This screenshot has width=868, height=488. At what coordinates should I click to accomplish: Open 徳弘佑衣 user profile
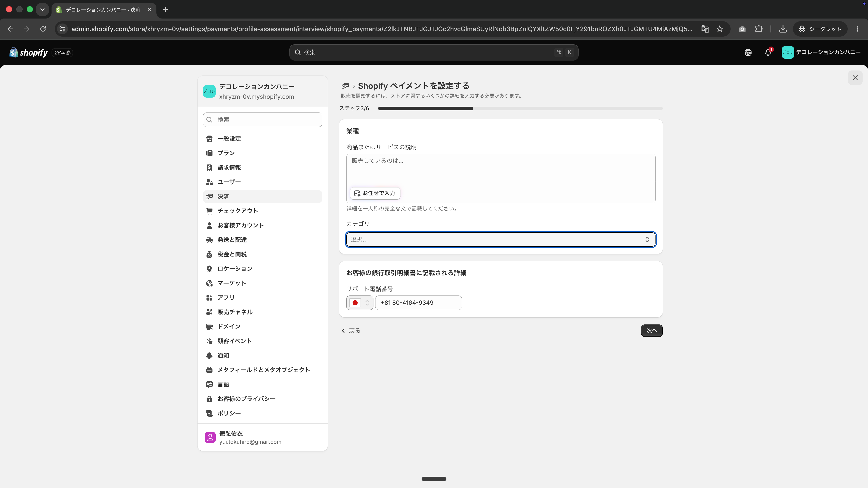(262, 437)
